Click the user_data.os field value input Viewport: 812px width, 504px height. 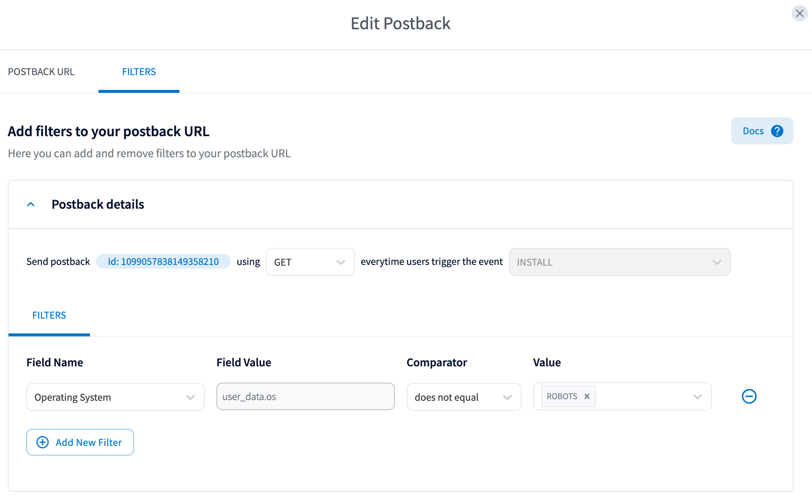click(x=305, y=396)
